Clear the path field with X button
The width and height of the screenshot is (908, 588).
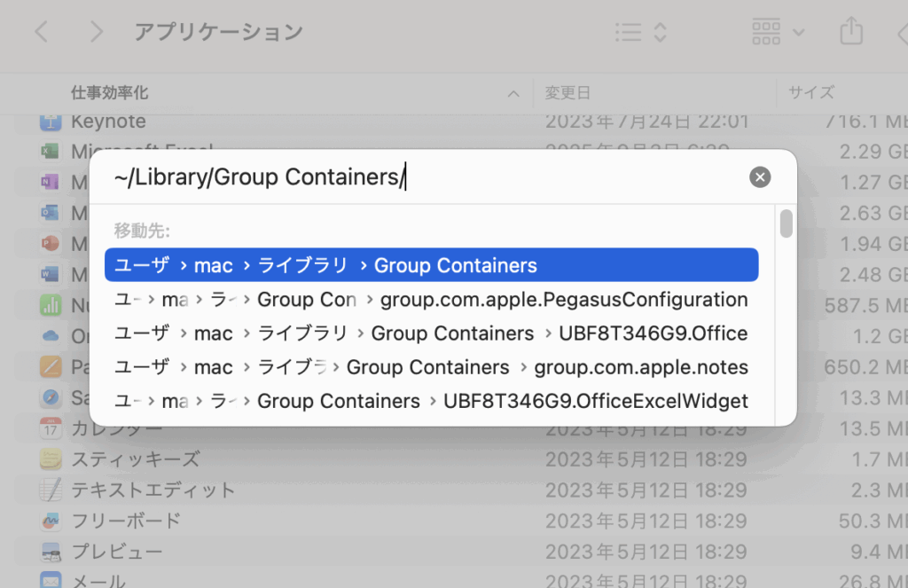[x=760, y=177]
